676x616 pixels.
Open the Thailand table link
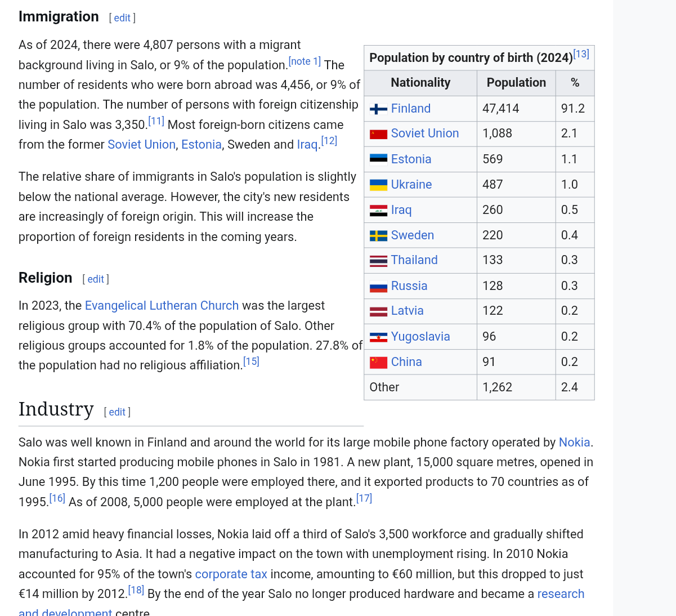[x=414, y=260]
